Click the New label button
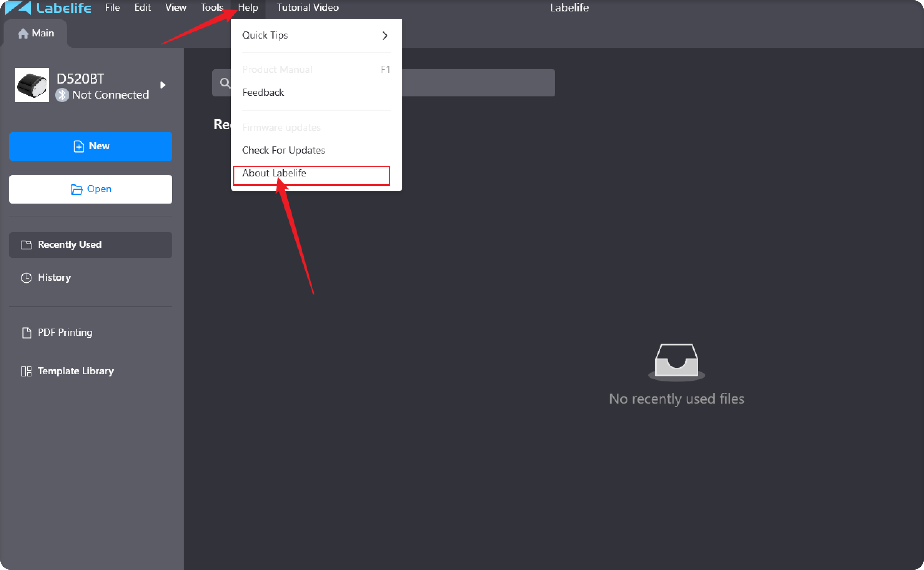Viewport: 924px width, 570px height. (x=90, y=146)
